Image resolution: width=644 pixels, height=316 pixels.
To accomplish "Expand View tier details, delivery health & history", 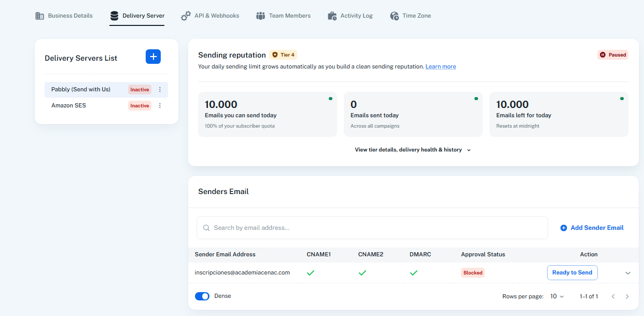I will tap(413, 149).
